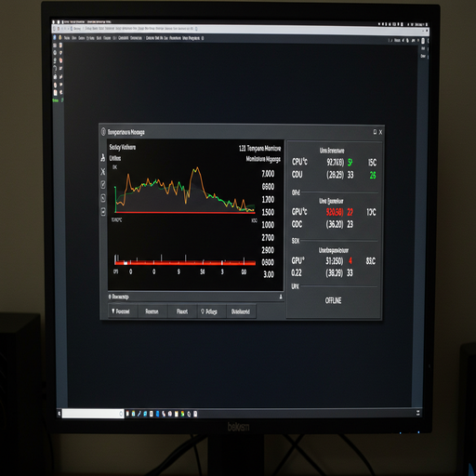Click the magnifier icon left of taskbar search box
476x476 pixels.
pyautogui.click(x=59, y=414)
